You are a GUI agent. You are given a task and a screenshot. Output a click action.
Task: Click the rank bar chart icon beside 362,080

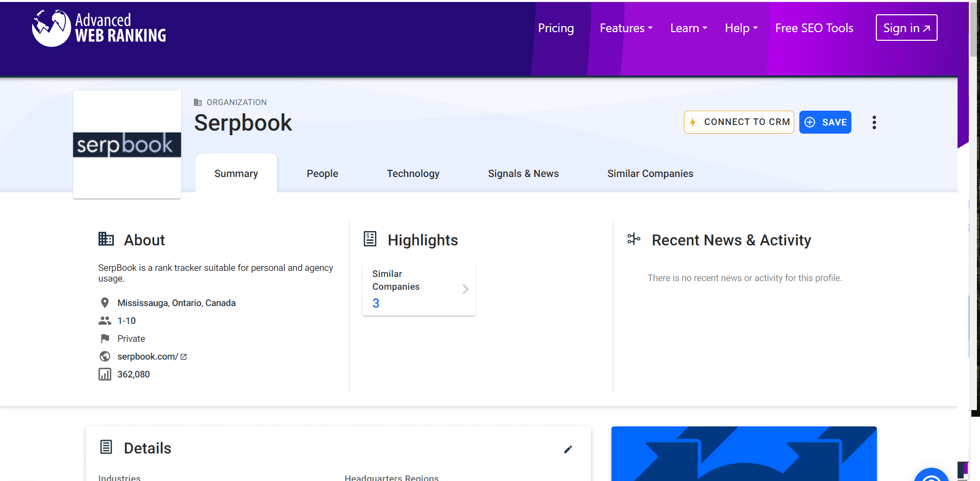click(105, 374)
